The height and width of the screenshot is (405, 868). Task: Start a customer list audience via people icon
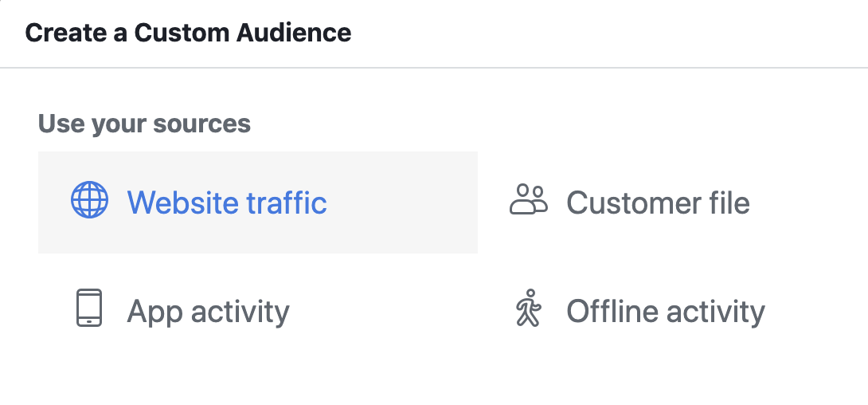(x=529, y=201)
